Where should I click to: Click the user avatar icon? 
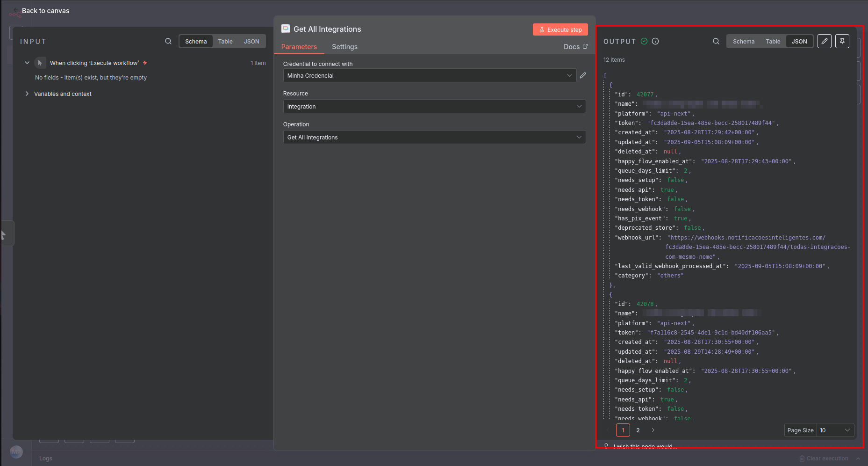coord(16,452)
